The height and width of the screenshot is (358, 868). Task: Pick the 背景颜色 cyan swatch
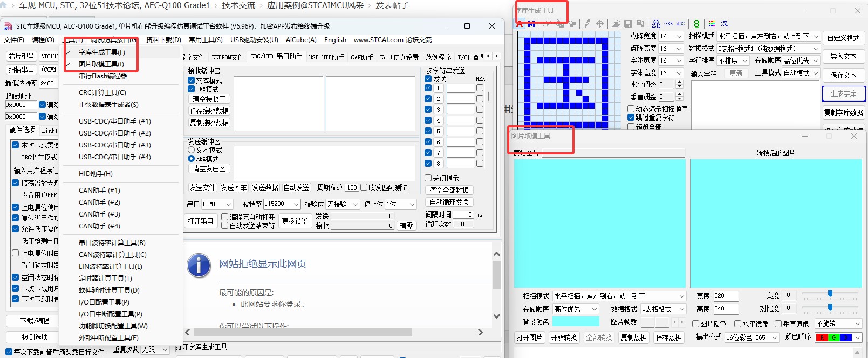coord(576,322)
